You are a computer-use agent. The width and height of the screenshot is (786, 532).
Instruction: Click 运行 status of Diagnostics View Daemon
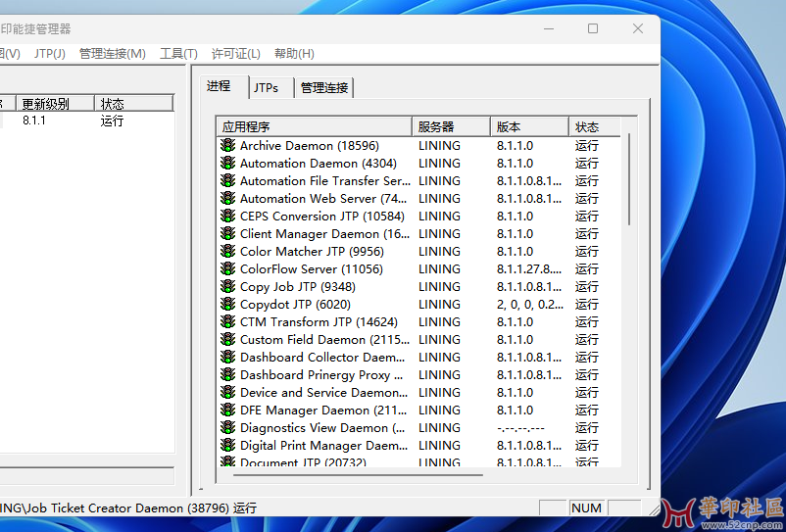click(586, 428)
